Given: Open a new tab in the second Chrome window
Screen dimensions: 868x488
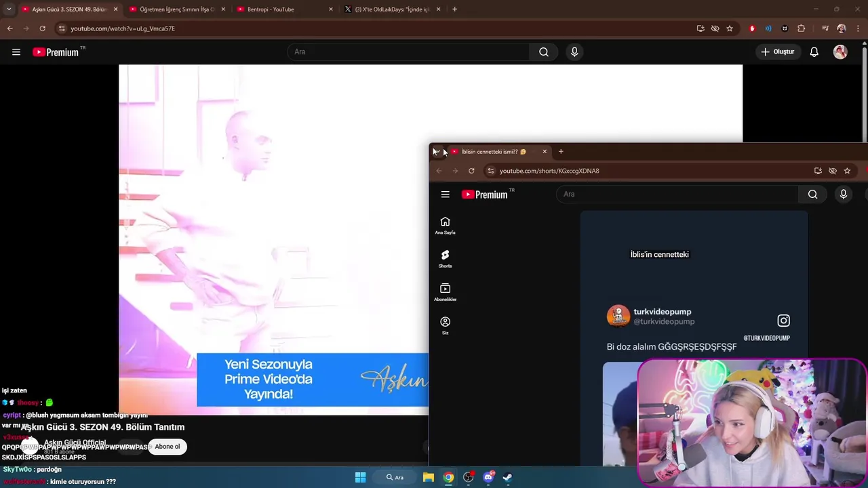Looking at the screenshot, I should pos(561,152).
